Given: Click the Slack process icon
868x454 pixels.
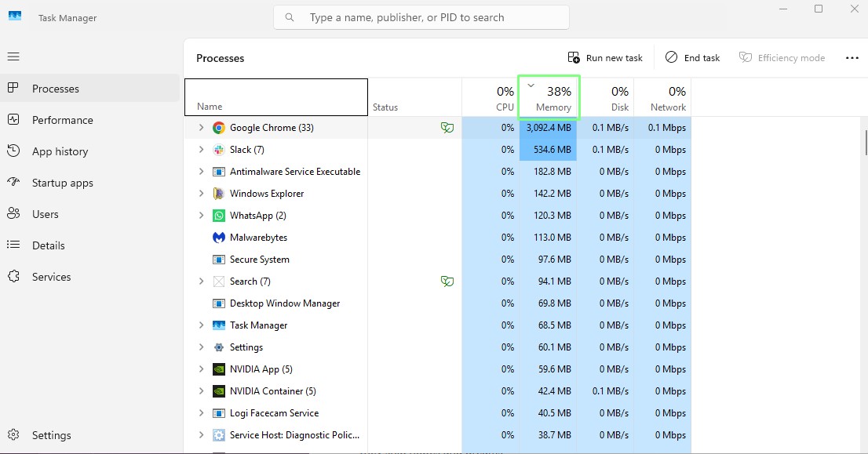Looking at the screenshot, I should point(219,150).
